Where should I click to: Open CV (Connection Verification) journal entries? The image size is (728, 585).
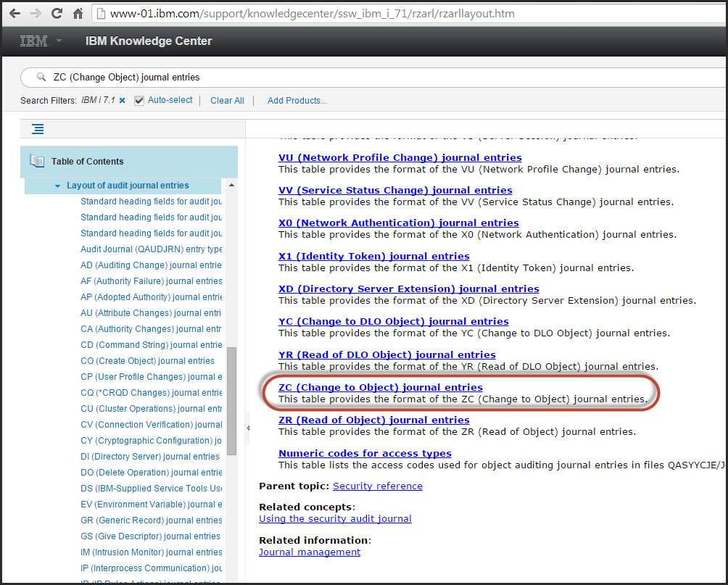click(151, 424)
